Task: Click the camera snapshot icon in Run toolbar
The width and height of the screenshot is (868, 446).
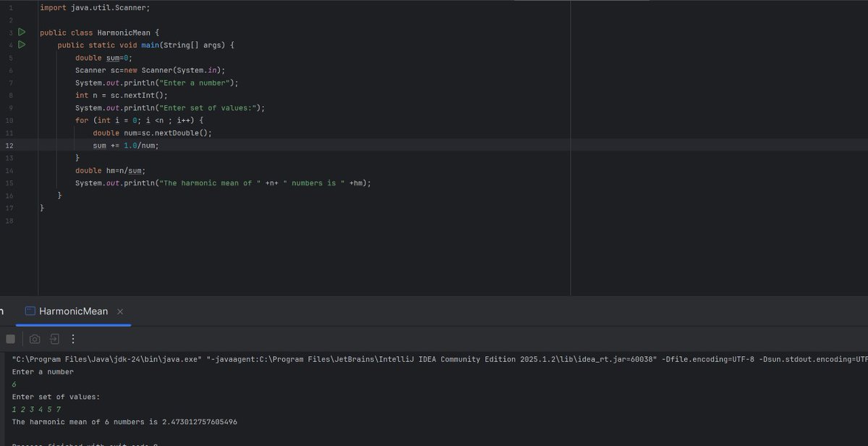Action: coord(34,338)
